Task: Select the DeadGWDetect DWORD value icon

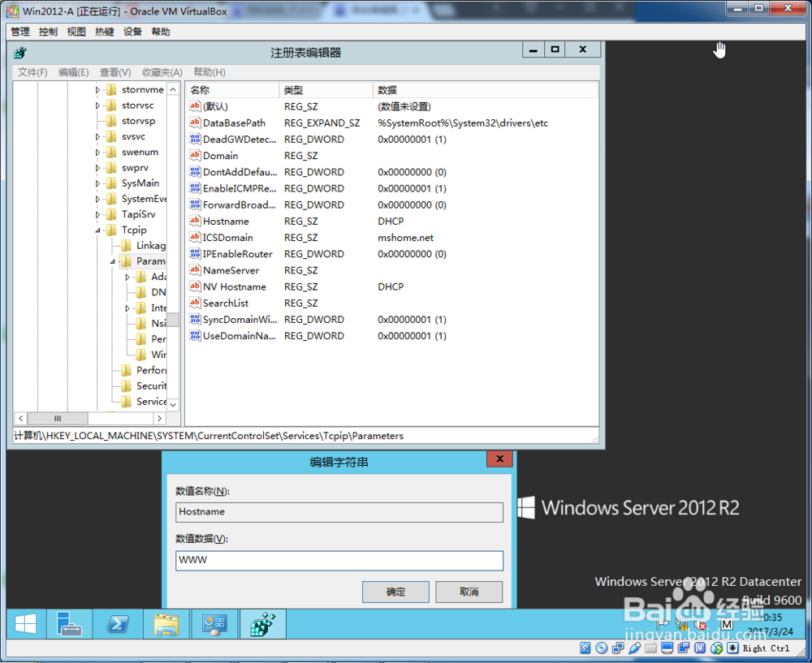Action: (x=195, y=140)
